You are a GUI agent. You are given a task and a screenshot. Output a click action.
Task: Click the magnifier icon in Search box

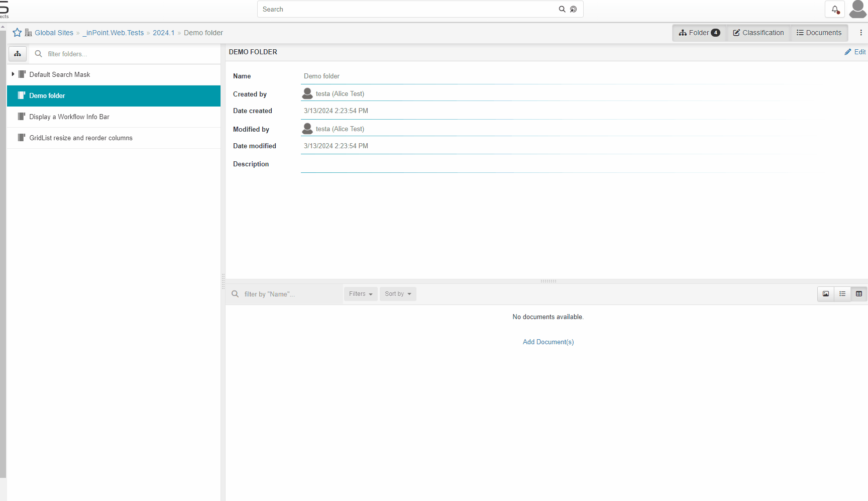coord(562,9)
